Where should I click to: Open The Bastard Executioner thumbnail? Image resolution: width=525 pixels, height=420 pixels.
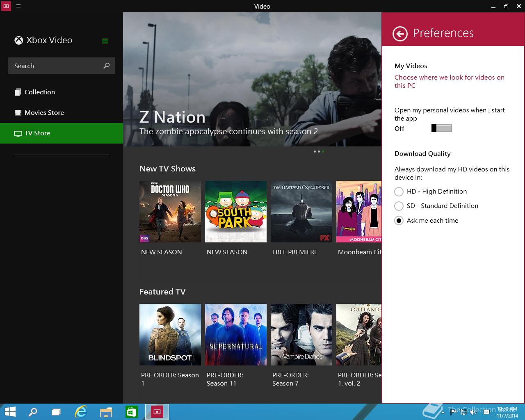click(x=301, y=212)
